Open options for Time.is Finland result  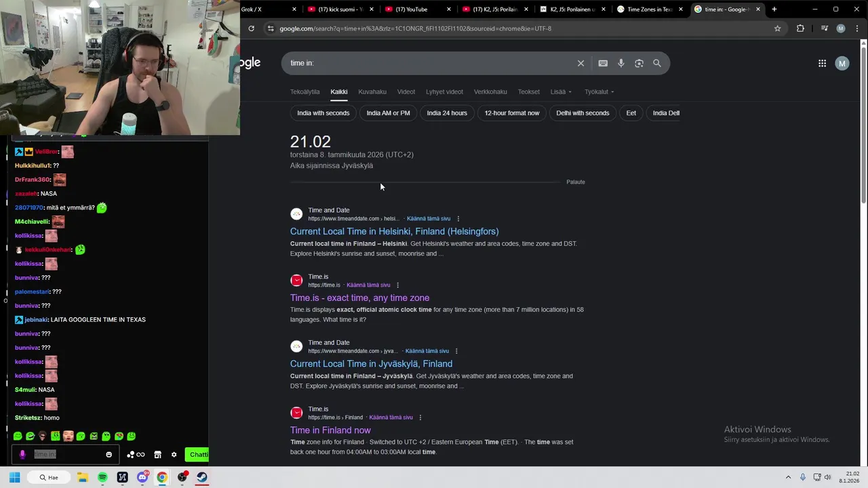pyautogui.click(x=420, y=418)
